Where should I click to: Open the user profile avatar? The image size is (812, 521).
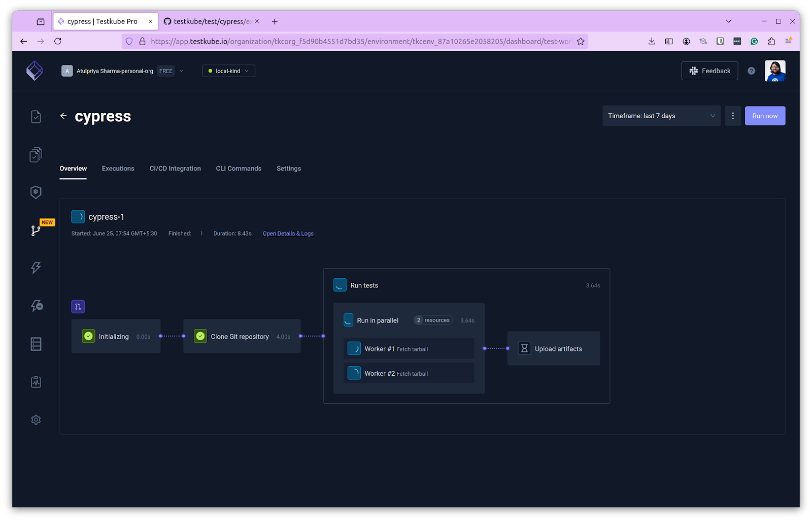(x=775, y=71)
